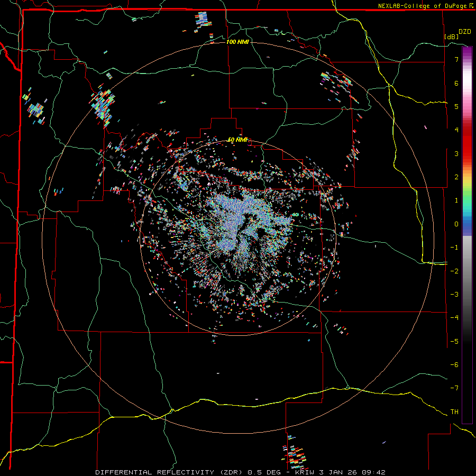This screenshot has width=476, height=476.
Task: Click the -5 value on the legend
Action: point(454,341)
